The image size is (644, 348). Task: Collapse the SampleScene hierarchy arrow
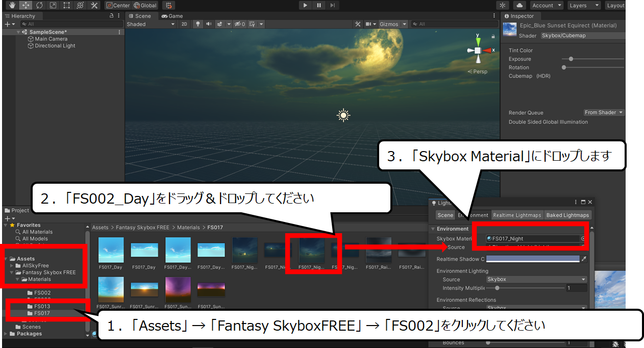pyautogui.click(x=19, y=32)
